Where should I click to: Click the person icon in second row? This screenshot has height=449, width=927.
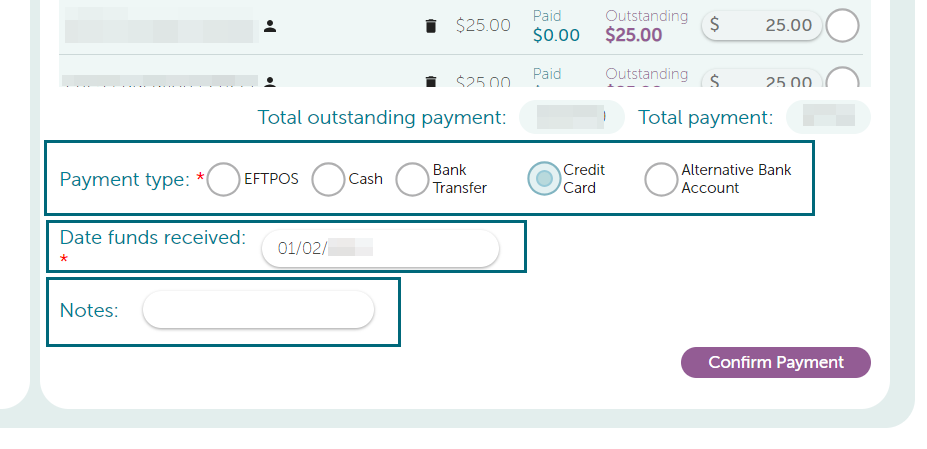point(270,81)
